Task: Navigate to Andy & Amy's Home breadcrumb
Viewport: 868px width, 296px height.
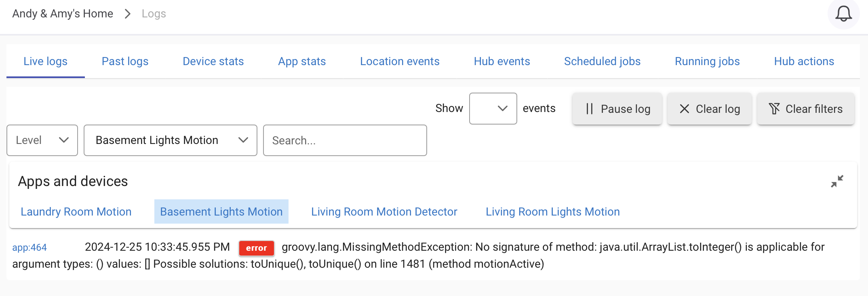Action: tap(63, 14)
